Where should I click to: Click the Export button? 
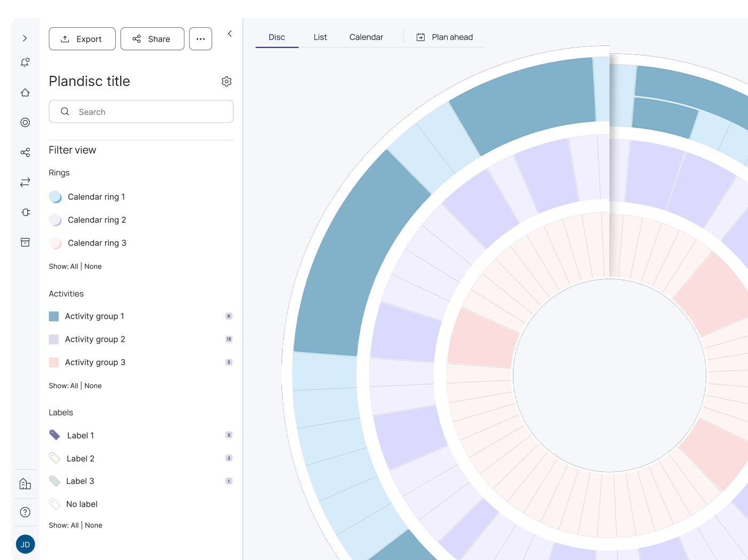pos(82,39)
